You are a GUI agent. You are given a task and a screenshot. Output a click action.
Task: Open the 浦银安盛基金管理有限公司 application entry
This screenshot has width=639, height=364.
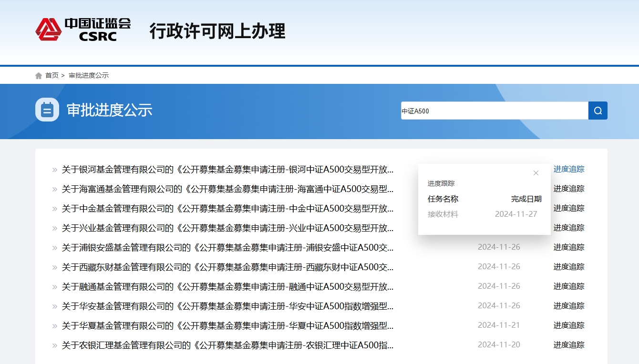(x=228, y=248)
